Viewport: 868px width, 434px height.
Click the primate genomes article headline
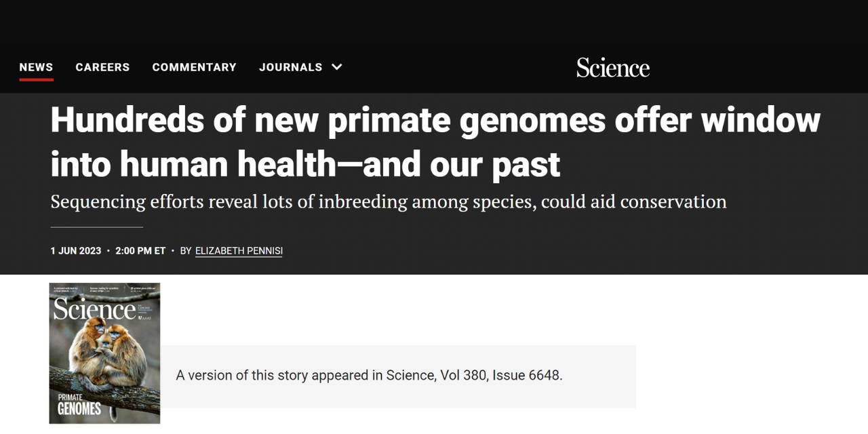pyautogui.click(x=434, y=142)
